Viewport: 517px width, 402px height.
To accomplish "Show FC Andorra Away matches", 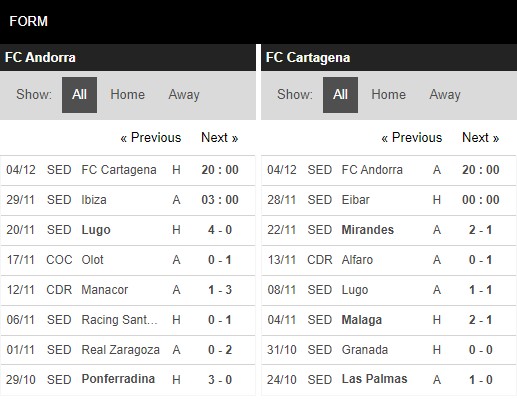I will (x=184, y=95).
